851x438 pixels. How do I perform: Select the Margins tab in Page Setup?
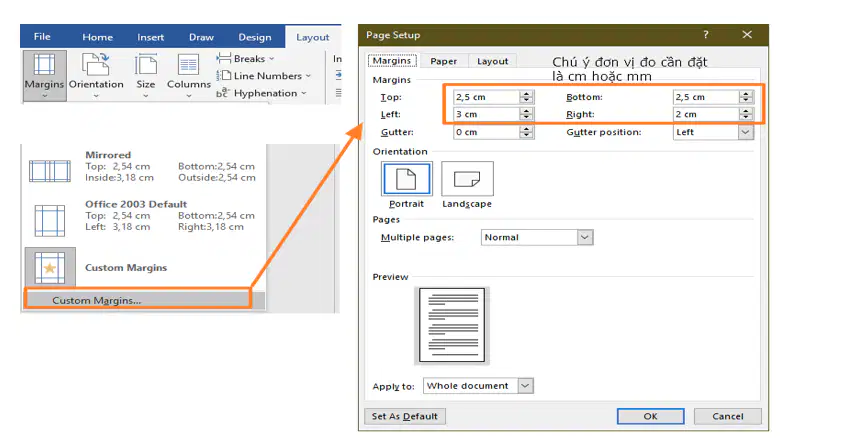pyautogui.click(x=392, y=61)
